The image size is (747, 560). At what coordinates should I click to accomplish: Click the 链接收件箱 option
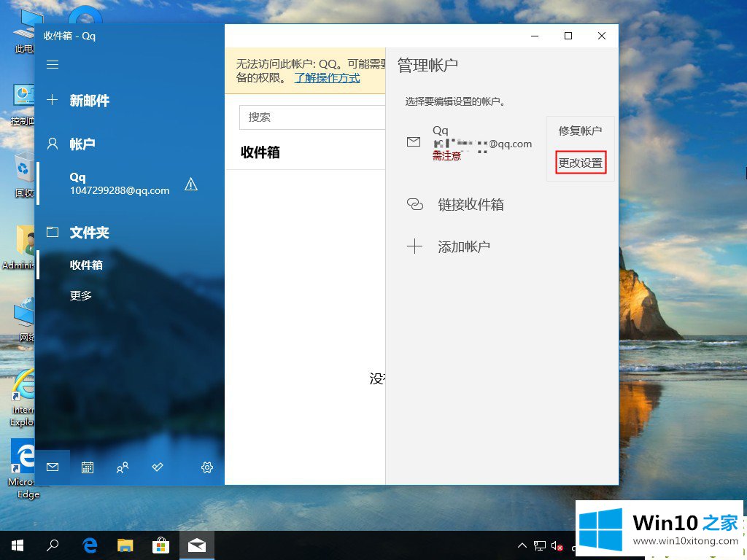tap(471, 205)
